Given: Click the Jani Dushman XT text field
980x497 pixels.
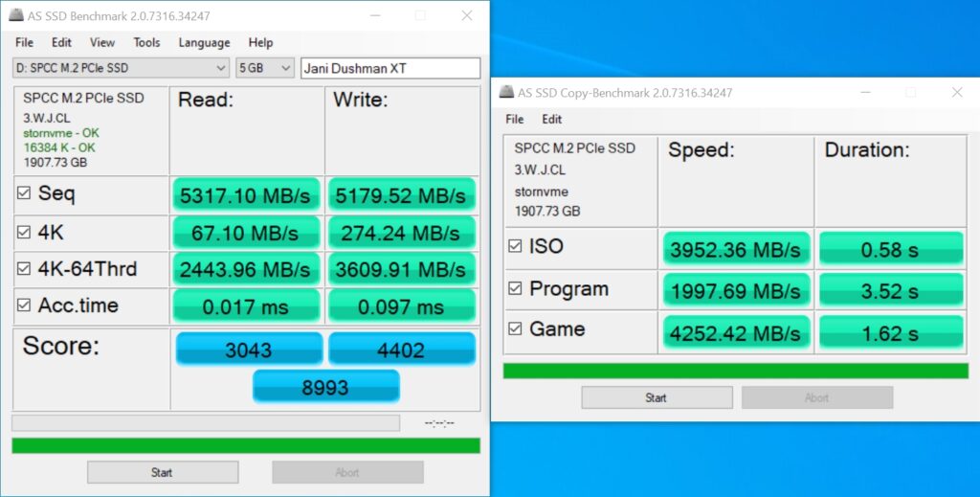Looking at the screenshot, I should point(390,68).
